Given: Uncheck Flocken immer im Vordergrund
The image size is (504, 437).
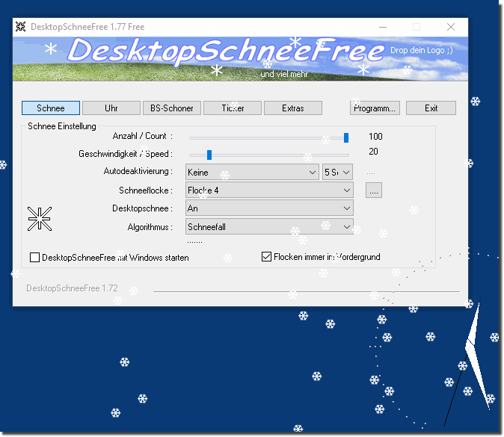Looking at the screenshot, I should (x=266, y=256).
